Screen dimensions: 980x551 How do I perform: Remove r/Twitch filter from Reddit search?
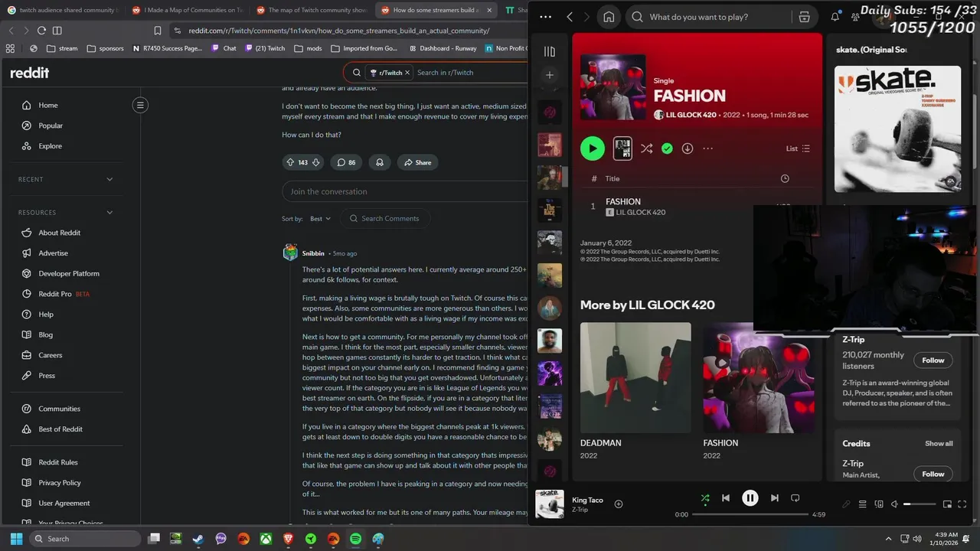[x=407, y=73]
